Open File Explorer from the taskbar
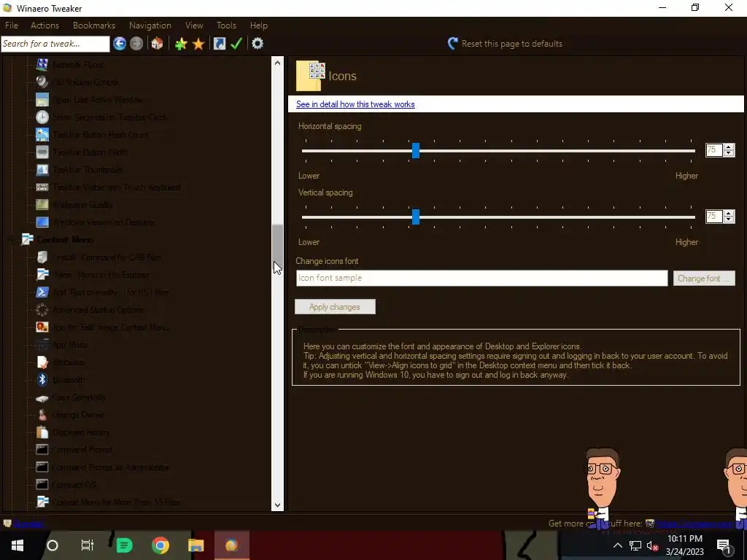Screen dimensions: 747x560 pyautogui.click(x=196, y=545)
